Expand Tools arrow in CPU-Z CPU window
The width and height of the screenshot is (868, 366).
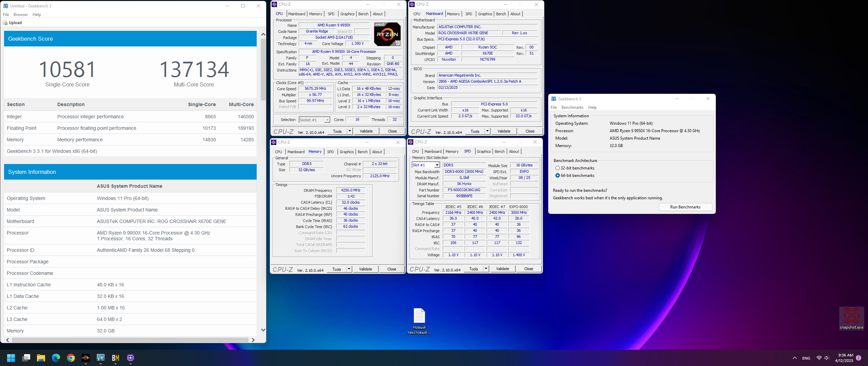pos(350,131)
